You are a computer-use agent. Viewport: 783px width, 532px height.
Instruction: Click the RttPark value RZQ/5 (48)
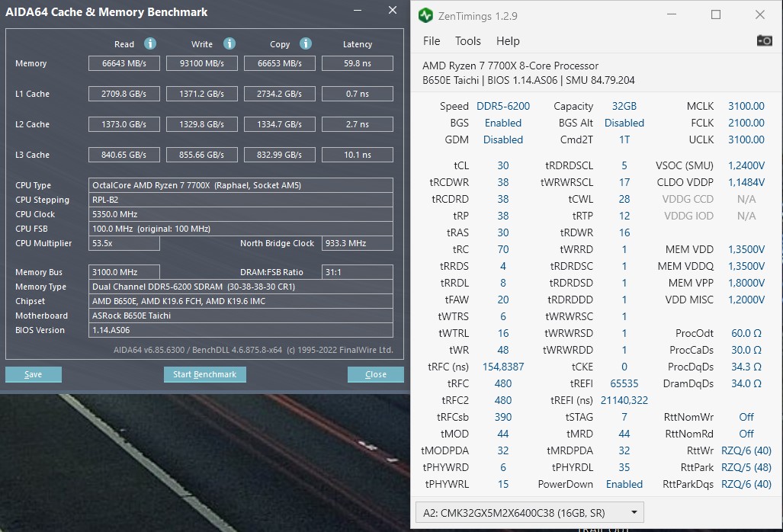(746, 468)
